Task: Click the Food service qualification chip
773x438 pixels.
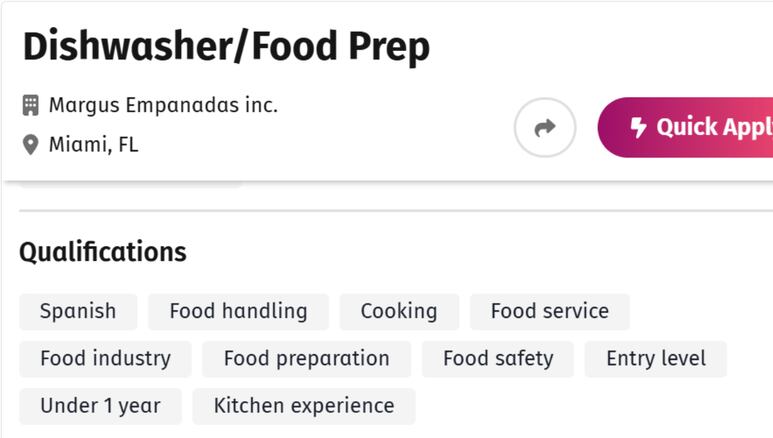Action: 550,312
